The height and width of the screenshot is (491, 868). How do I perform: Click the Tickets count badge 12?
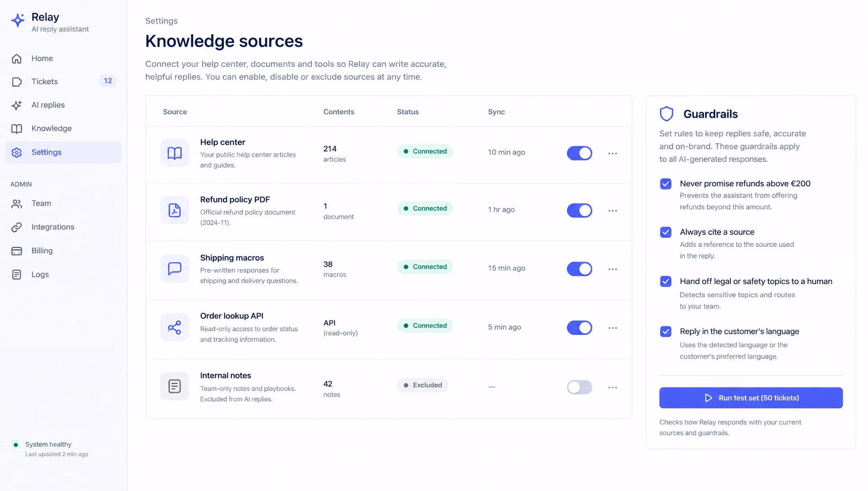108,81
